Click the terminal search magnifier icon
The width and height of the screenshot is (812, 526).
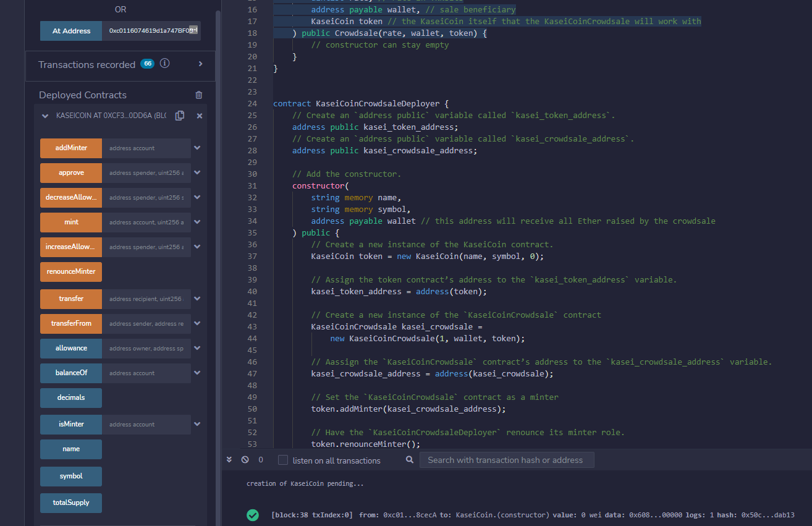(x=409, y=460)
